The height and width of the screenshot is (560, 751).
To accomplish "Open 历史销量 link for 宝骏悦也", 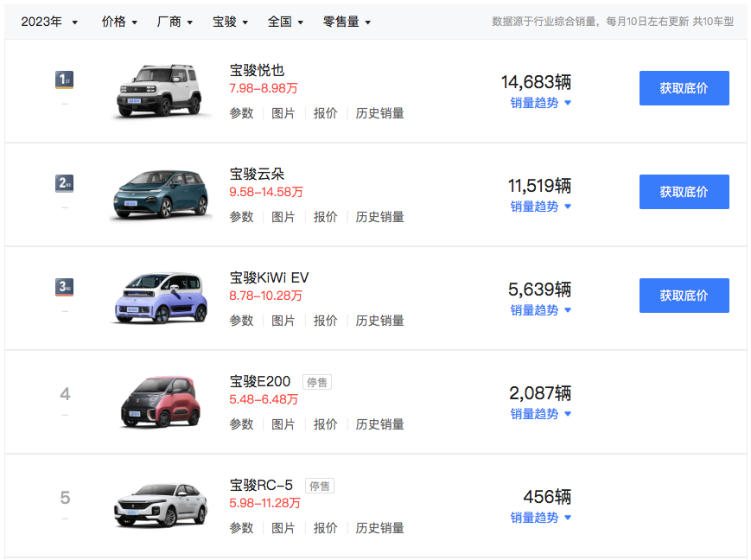I will [379, 113].
